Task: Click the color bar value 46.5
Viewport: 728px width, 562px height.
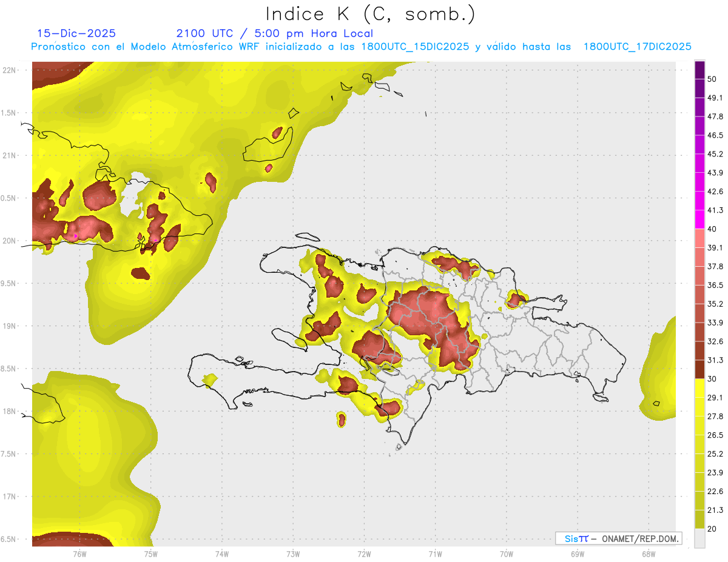Action: click(715, 135)
